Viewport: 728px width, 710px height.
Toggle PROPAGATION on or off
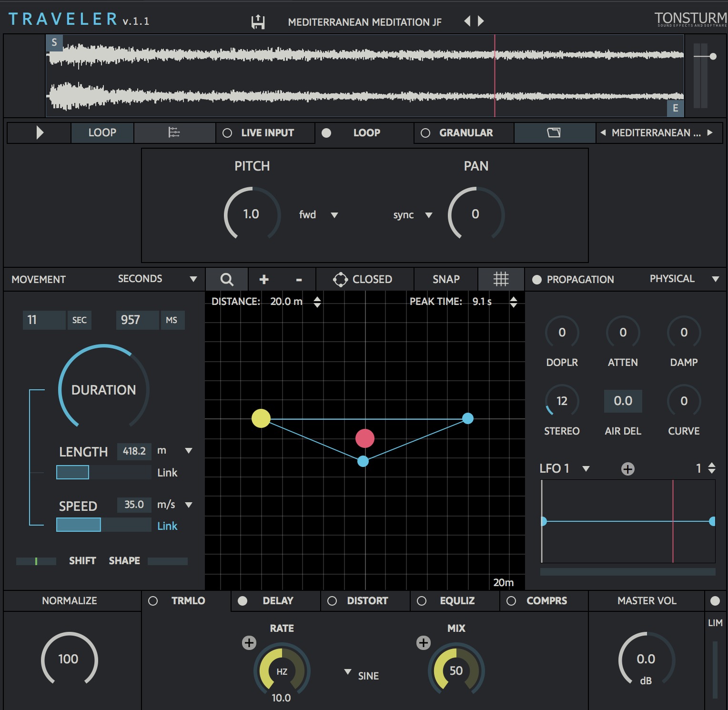pos(538,279)
